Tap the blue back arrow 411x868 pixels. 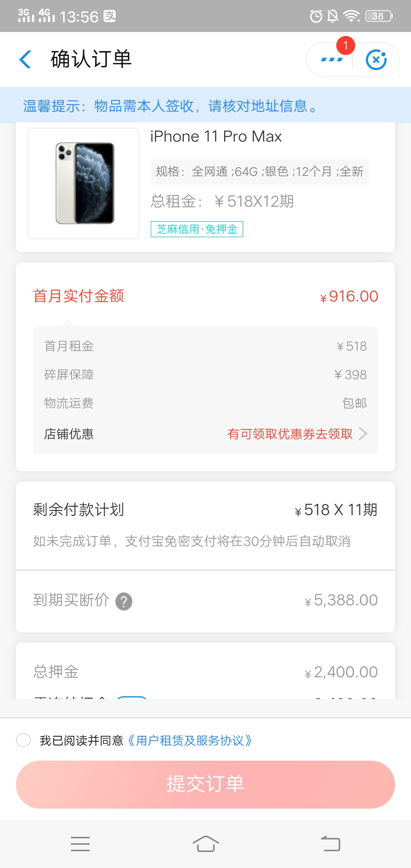25,59
